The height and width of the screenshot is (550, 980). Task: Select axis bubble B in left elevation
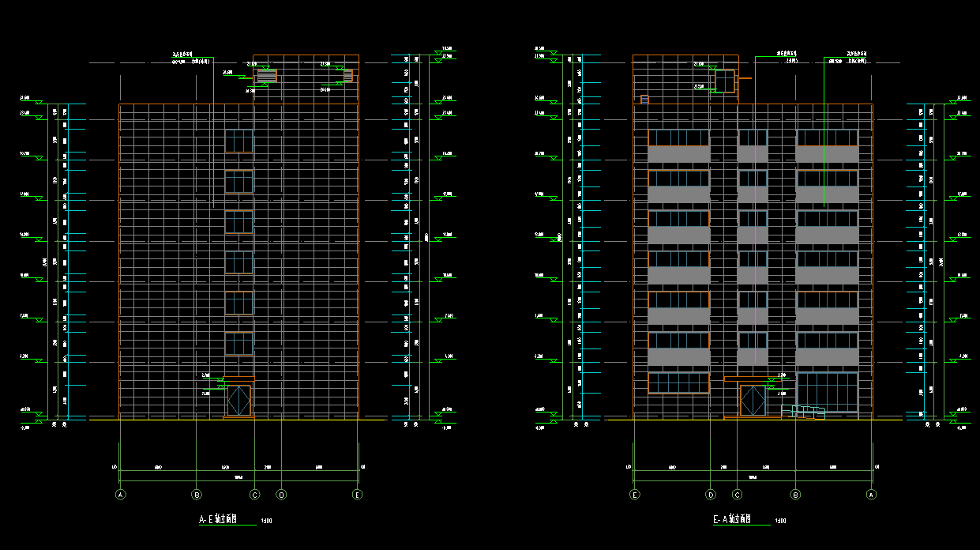197,495
